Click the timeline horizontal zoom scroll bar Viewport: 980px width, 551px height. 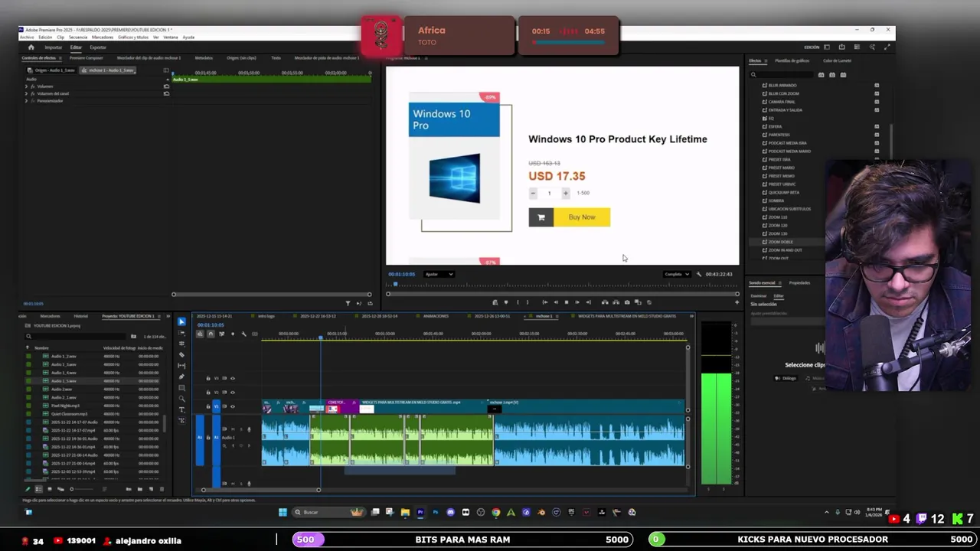tap(261, 490)
